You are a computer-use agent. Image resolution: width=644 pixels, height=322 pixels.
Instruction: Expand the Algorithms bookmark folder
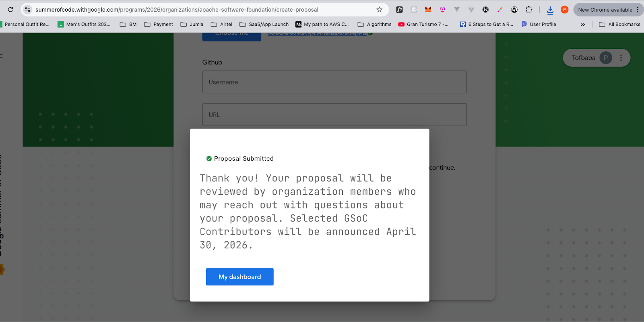(375, 24)
